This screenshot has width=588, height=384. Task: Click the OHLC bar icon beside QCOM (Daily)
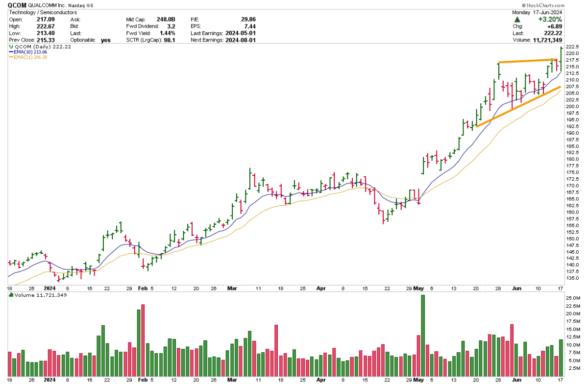pos(10,46)
